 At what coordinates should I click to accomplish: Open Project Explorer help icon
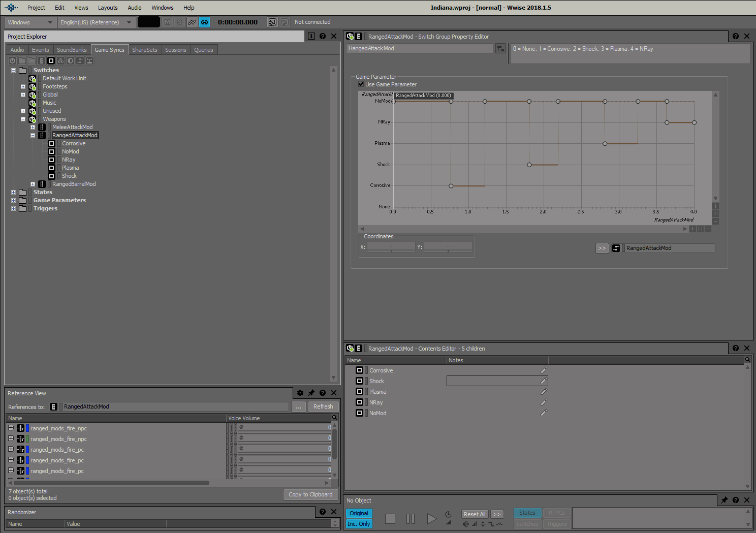323,36
